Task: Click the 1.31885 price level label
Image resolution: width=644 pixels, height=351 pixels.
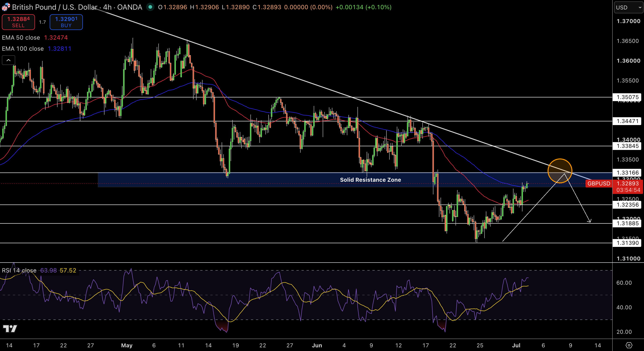Action: coord(627,223)
